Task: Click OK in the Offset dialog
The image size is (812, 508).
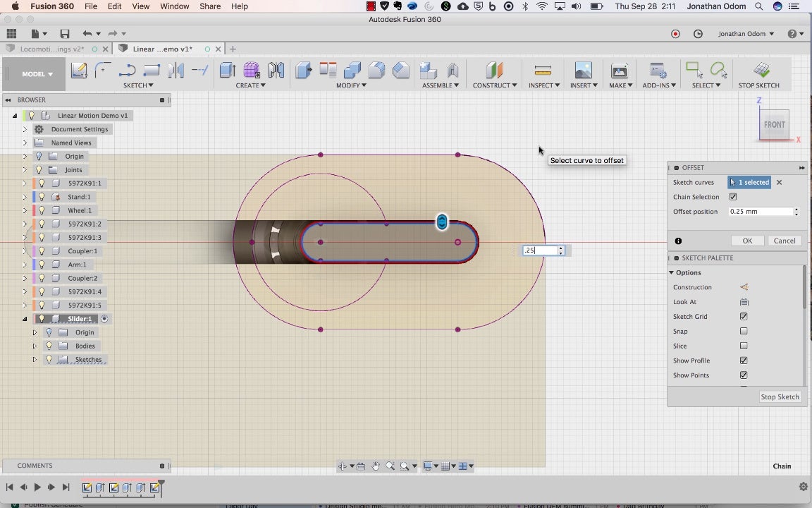Action: click(x=747, y=241)
